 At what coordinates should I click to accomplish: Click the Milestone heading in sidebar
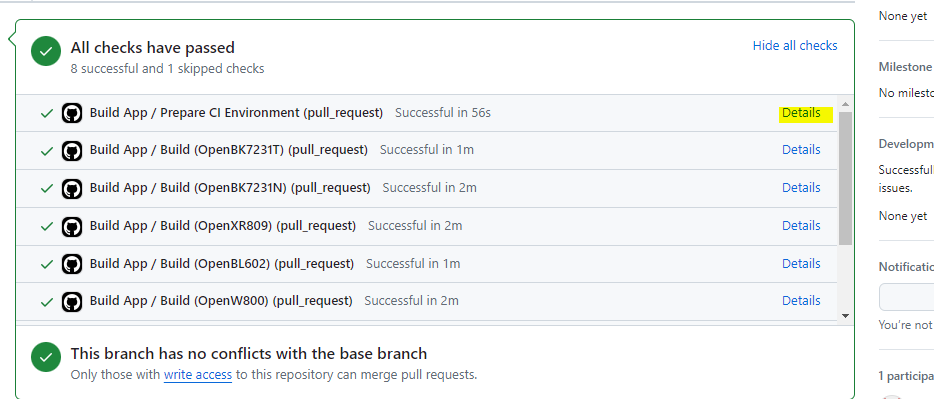pos(905,67)
